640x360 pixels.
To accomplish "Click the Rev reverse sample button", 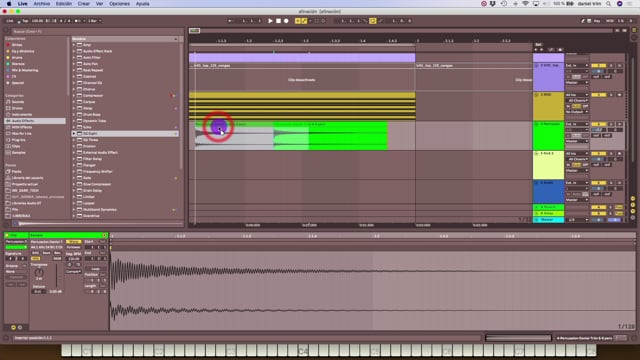I will (57, 253).
